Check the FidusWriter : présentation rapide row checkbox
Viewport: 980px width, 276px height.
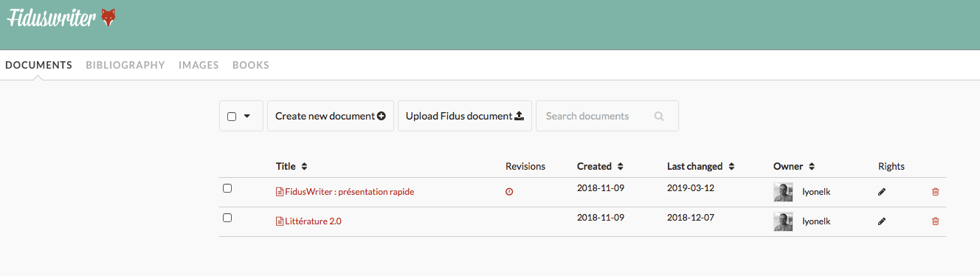tap(227, 188)
